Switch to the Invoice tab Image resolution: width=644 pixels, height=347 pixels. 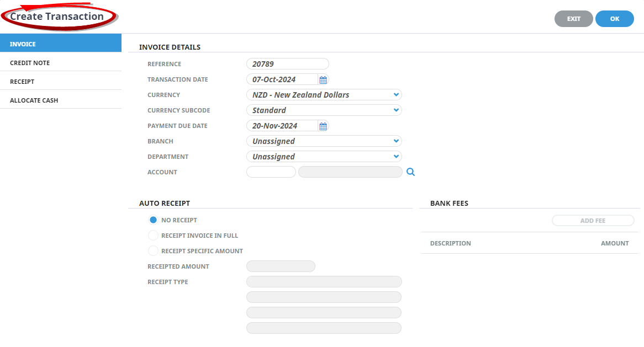61,44
